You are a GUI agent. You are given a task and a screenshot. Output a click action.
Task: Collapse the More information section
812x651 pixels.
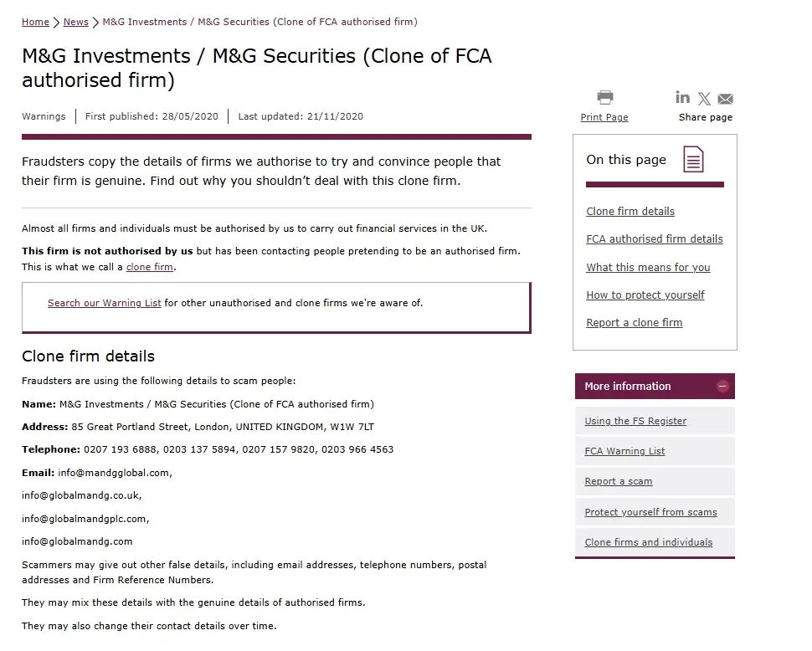pyautogui.click(x=722, y=387)
